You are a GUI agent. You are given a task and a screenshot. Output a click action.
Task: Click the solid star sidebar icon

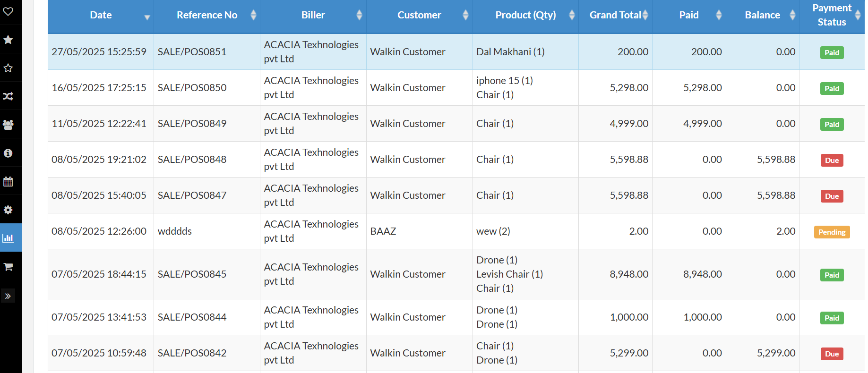pos(8,40)
